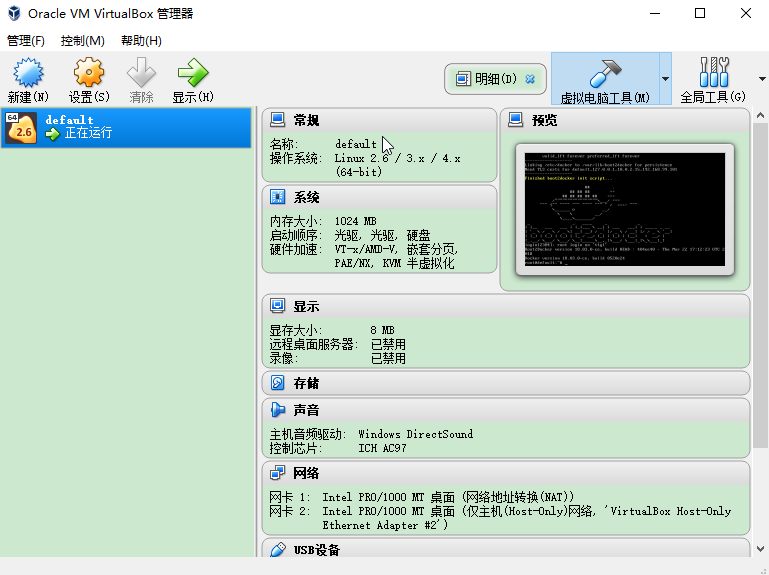Screen dimensions: 769x575
Task: Click the Display (显示) section monitor icon
Action: coord(278,306)
